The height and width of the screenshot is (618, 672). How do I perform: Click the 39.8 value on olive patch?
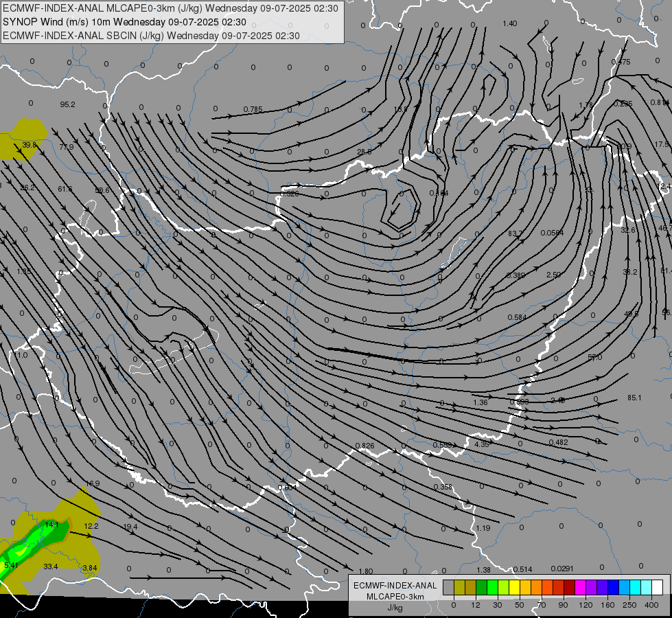(29, 146)
